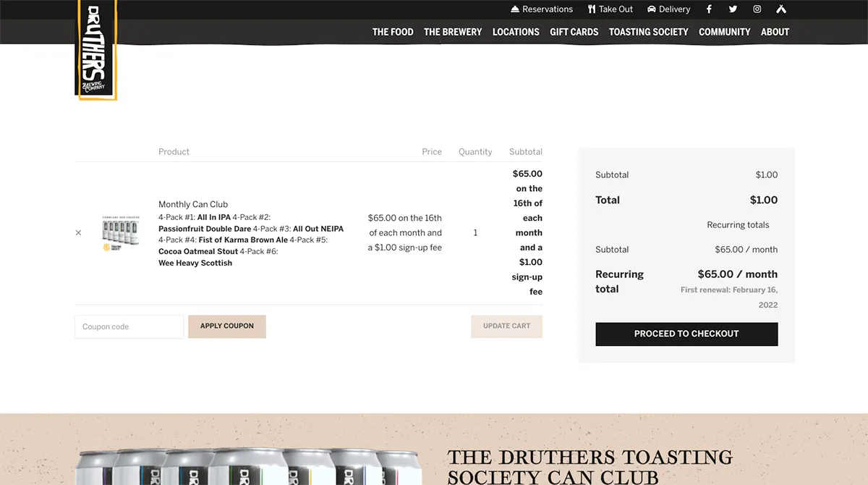Click the Reservations bell icon

(x=515, y=9)
